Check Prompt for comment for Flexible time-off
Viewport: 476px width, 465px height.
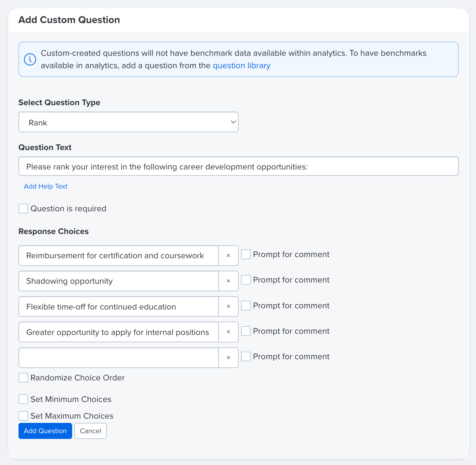[x=246, y=306]
